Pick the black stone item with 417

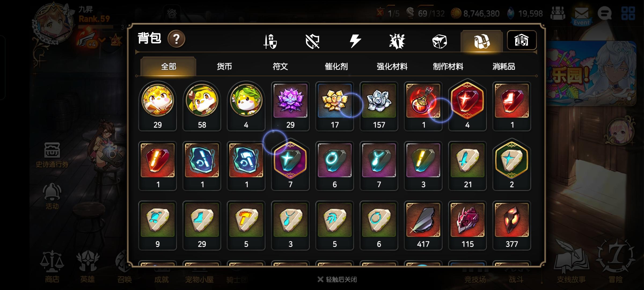423,226
